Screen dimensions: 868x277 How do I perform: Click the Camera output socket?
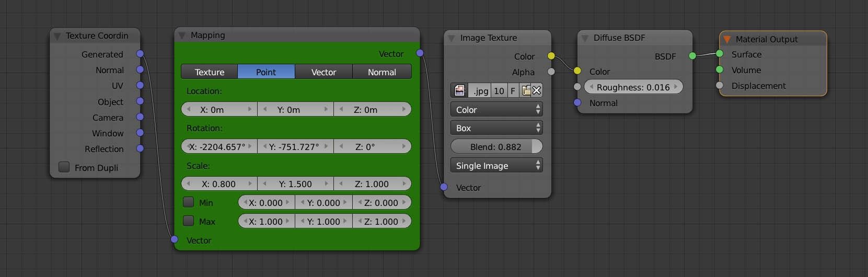140,117
